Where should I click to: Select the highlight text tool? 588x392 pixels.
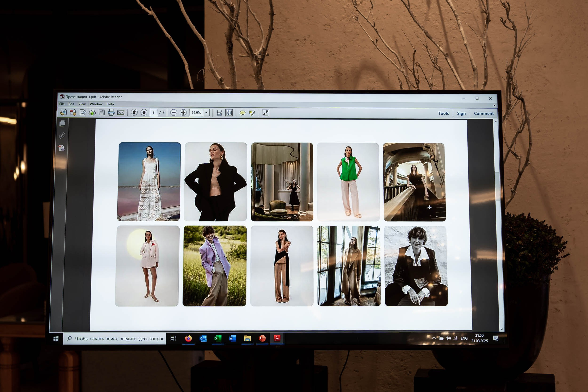[x=252, y=113]
